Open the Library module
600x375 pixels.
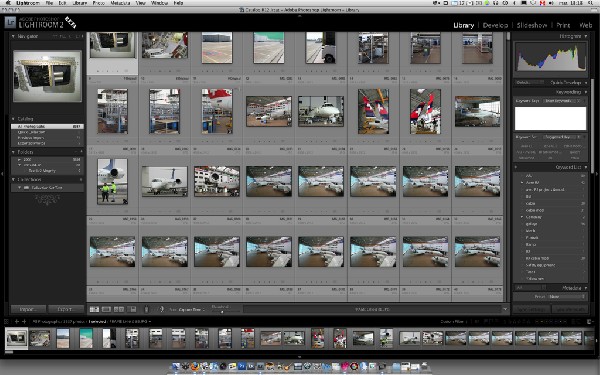463,25
